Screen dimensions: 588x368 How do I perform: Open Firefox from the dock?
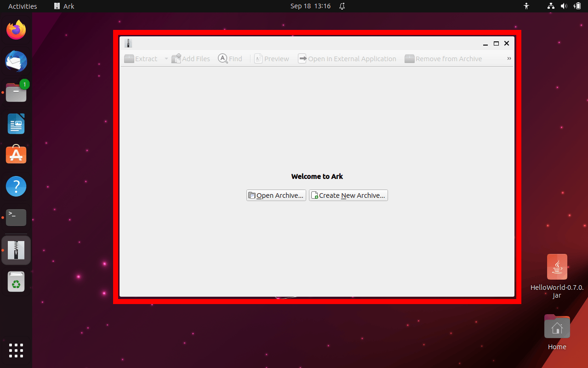(x=16, y=30)
